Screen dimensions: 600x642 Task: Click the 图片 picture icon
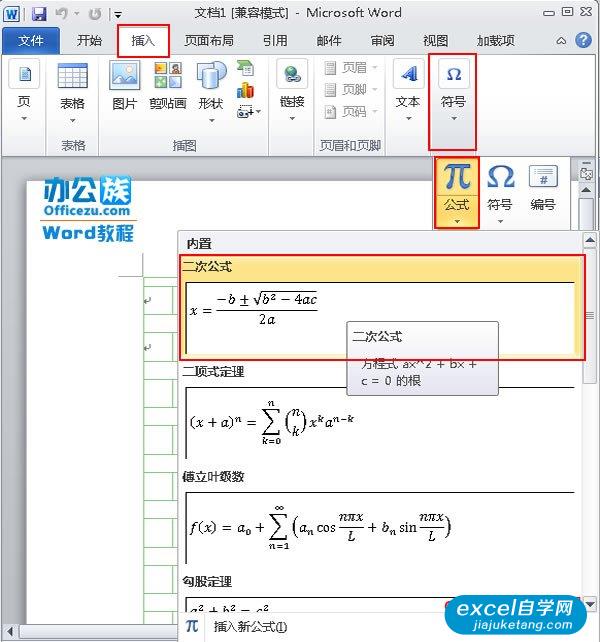(x=125, y=86)
